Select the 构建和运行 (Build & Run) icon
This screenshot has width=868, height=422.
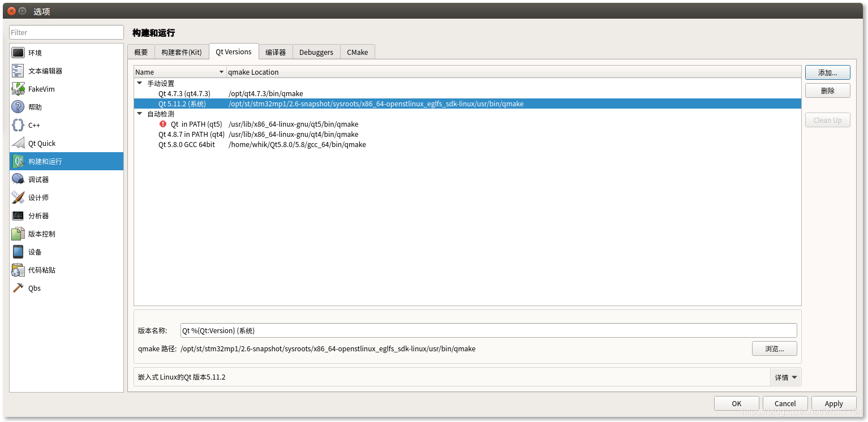[18, 161]
